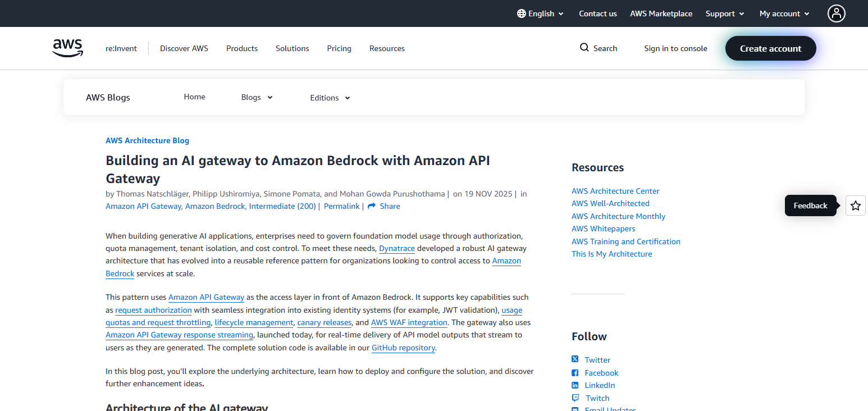Expand the Support dropdown

725,13
